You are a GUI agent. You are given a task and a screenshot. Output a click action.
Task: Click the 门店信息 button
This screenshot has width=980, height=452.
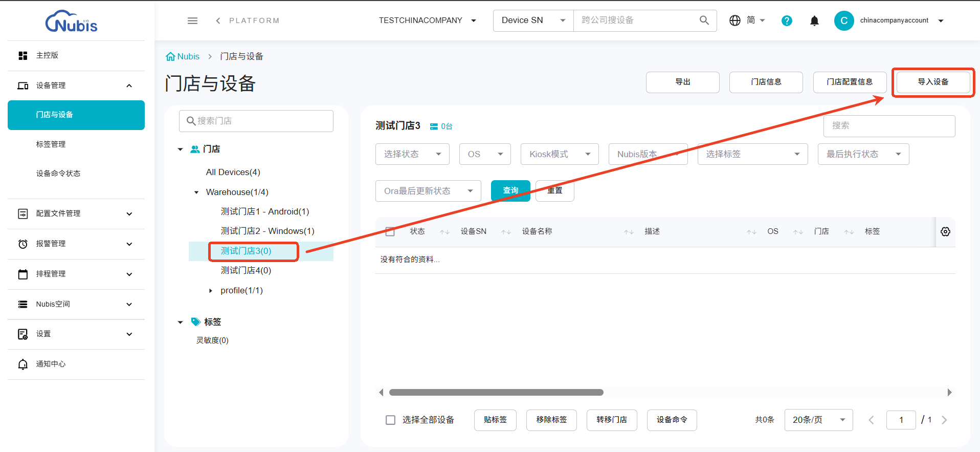pos(766,82)
